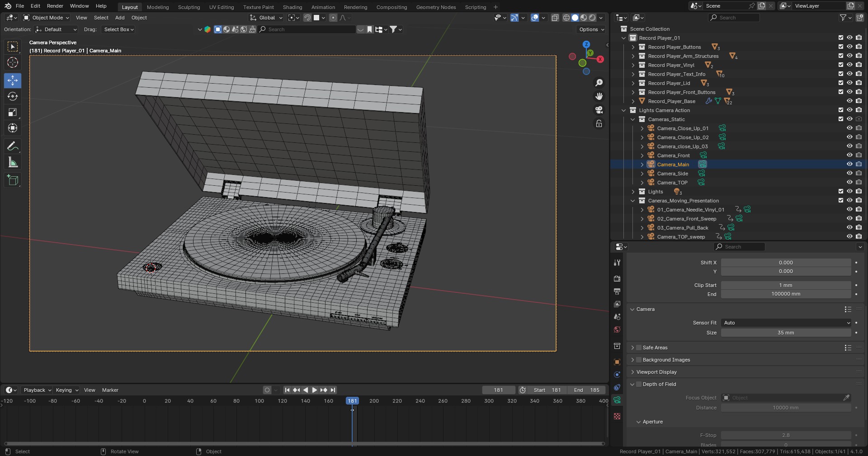The image size is (868, 456).
Task: Enable the Depth of Field checkbox
Action: tap(639, 384)
